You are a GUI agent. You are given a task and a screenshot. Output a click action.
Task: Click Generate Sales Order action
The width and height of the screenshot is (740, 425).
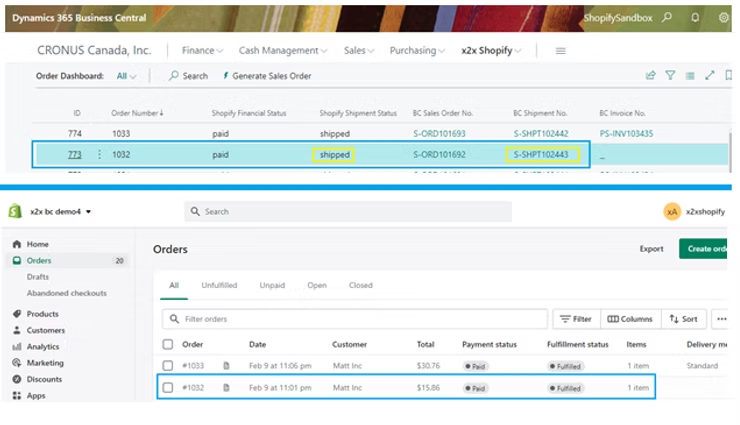coord(266,75)
